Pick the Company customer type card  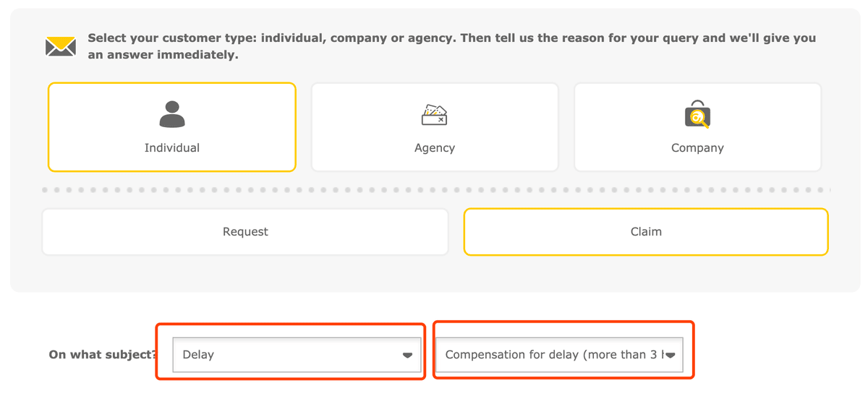click(x=697, y=127)
